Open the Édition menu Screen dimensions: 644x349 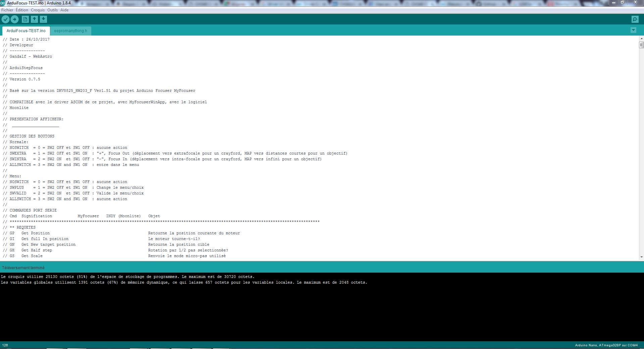click(x=22, y=10)
